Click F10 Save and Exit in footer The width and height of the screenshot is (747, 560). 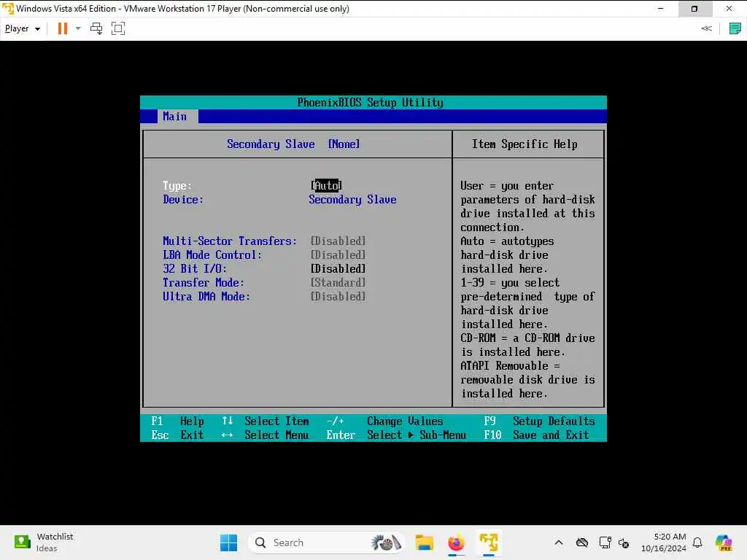pos(536,435)
